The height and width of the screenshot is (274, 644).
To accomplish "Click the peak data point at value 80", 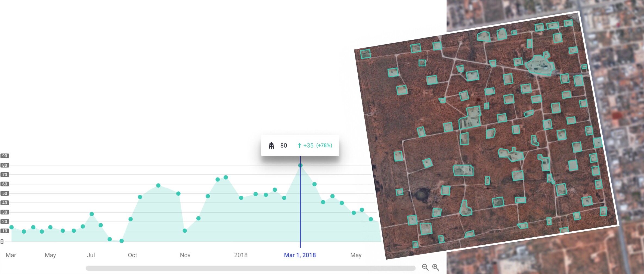I will click(x=300, y=165).
